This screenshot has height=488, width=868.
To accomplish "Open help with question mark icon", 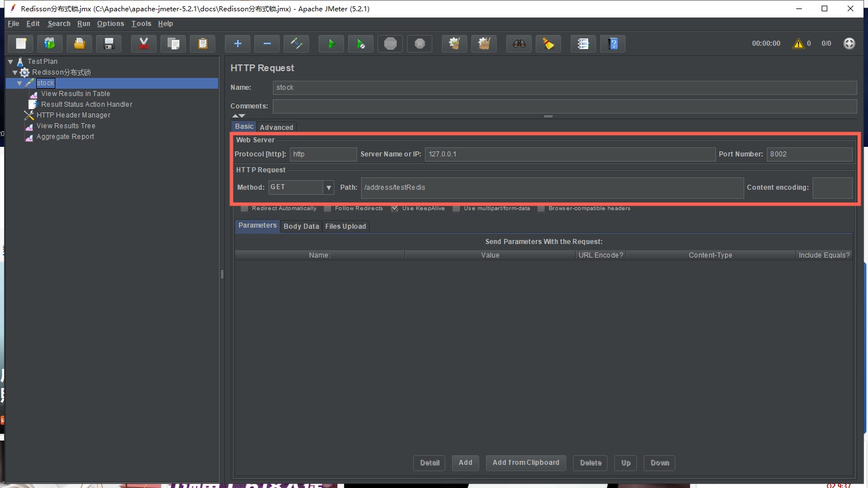I will pos(613,43).
